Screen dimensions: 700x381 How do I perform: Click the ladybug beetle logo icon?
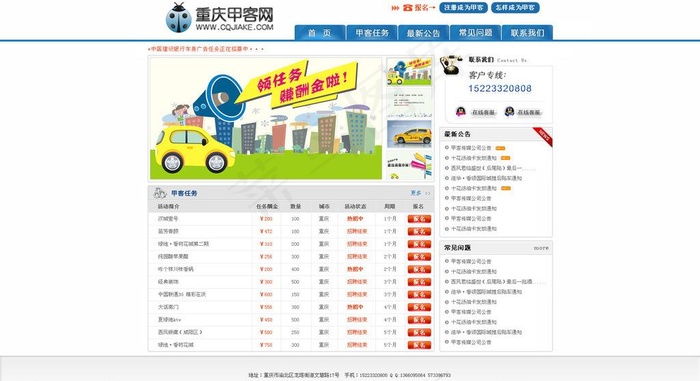[179, 18]
